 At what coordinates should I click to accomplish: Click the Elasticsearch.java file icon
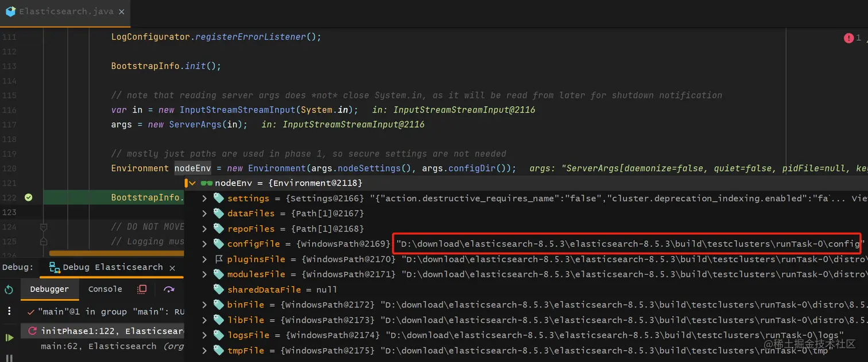[x=10, y=11]
